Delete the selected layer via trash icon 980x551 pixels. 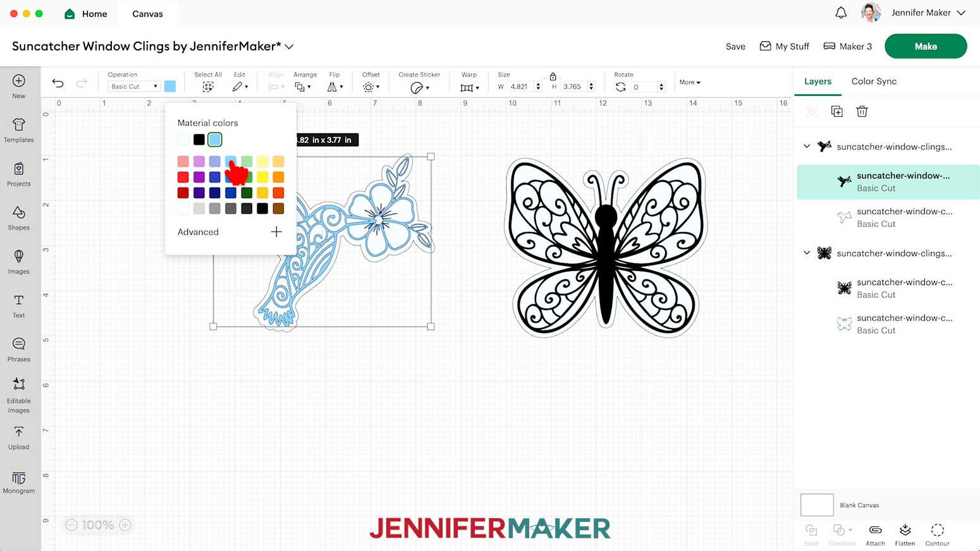click(862, 112)
